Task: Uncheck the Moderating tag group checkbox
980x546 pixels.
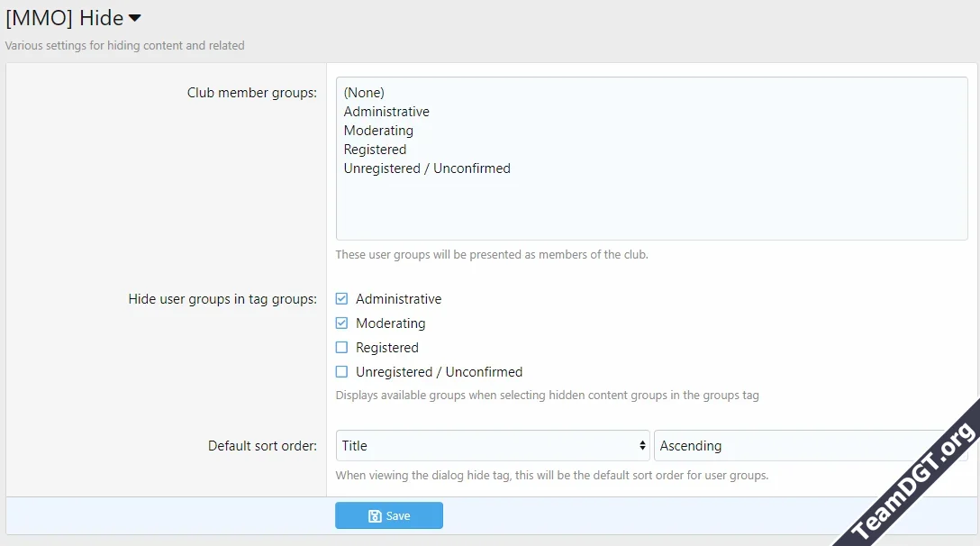Action: (x=341, y=323)
